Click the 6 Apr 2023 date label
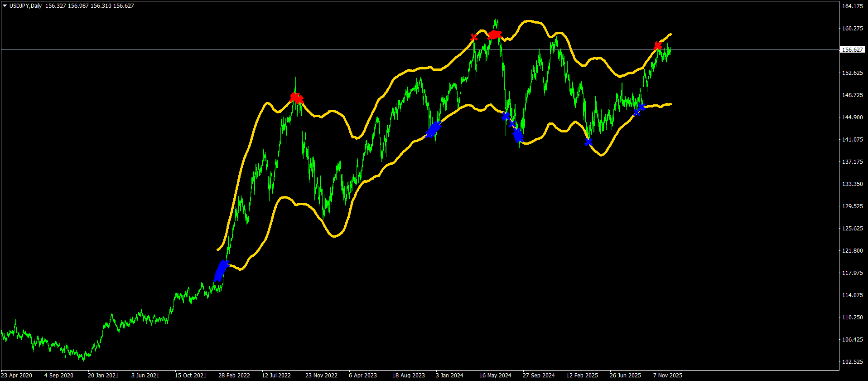This screenshot has height=381, width=868. [363, 376]
